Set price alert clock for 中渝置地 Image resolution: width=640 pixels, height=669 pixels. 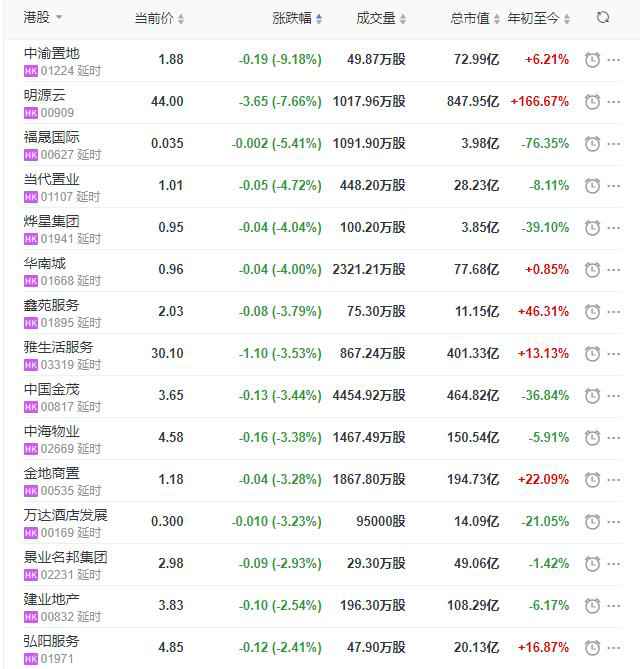[592, 60]
